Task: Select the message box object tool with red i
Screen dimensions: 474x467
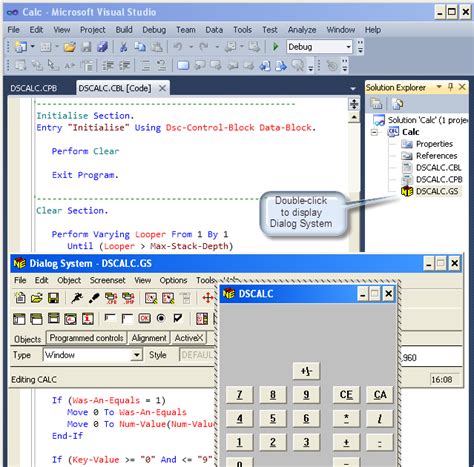Action: pos(88,319)
